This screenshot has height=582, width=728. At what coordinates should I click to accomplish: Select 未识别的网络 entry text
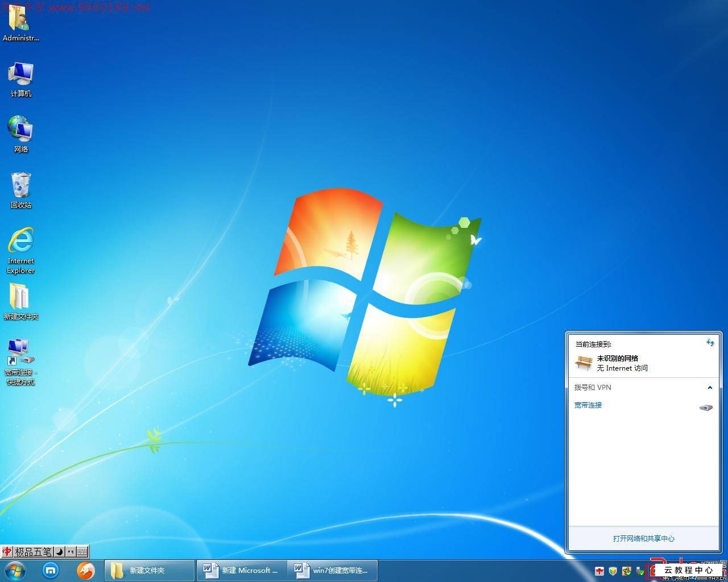point(618,358)
